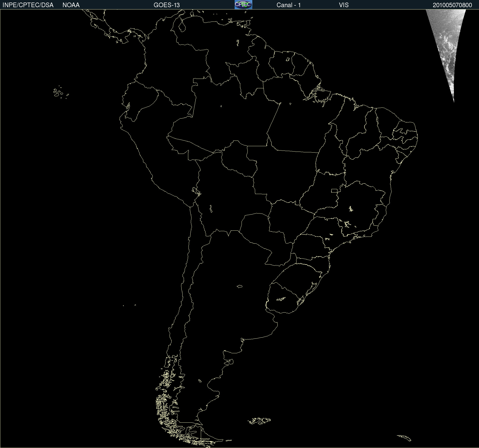Viewport: 479px width, 448px height.
Task: Click the GOES-13 satellite label
Action: point(166,5)
